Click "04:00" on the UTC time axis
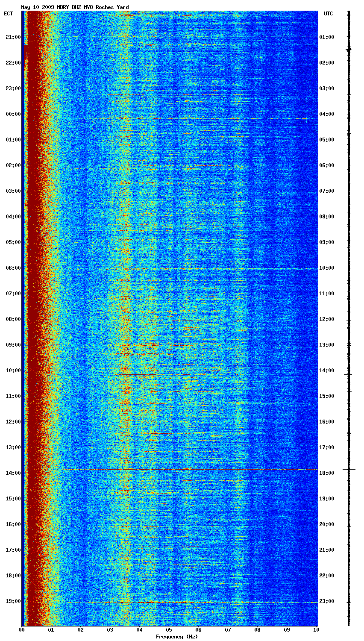The image size is (364, 641). click(x=327, y=114)
